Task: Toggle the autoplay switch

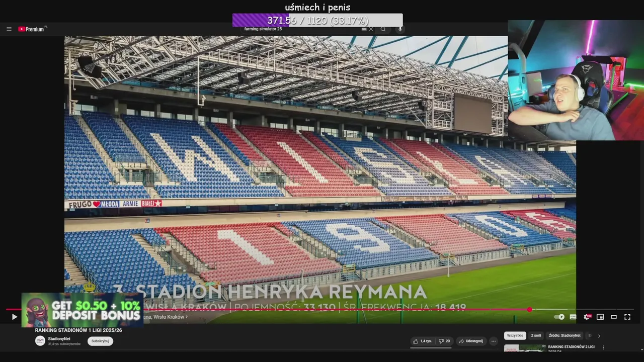Action: [x=559, y=317]
